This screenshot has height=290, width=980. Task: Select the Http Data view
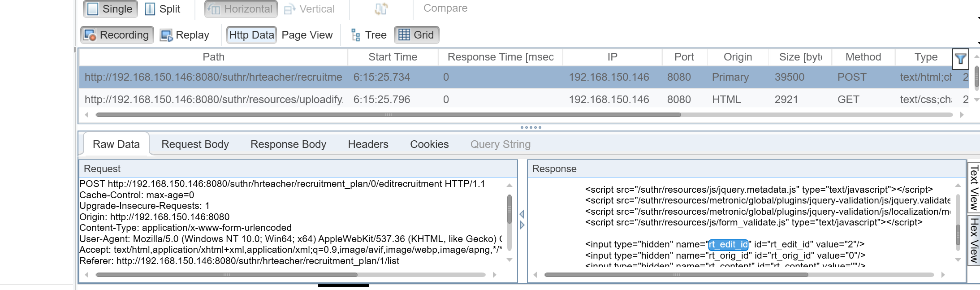(251, 35)
